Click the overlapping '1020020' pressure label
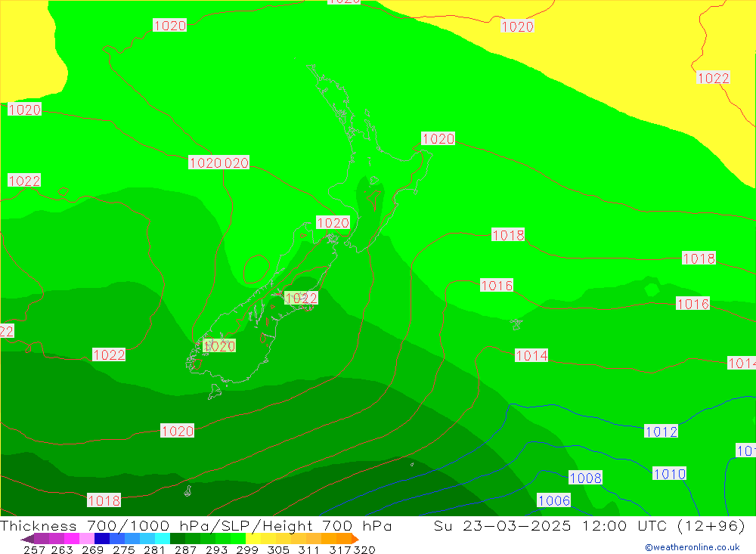 pyautogui.click(x=219, y=162)
